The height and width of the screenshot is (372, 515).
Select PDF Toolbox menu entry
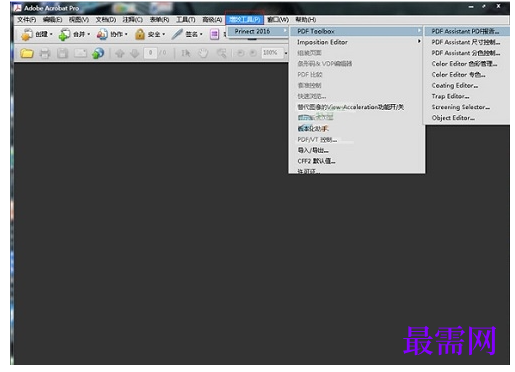[x=356, y=31]
